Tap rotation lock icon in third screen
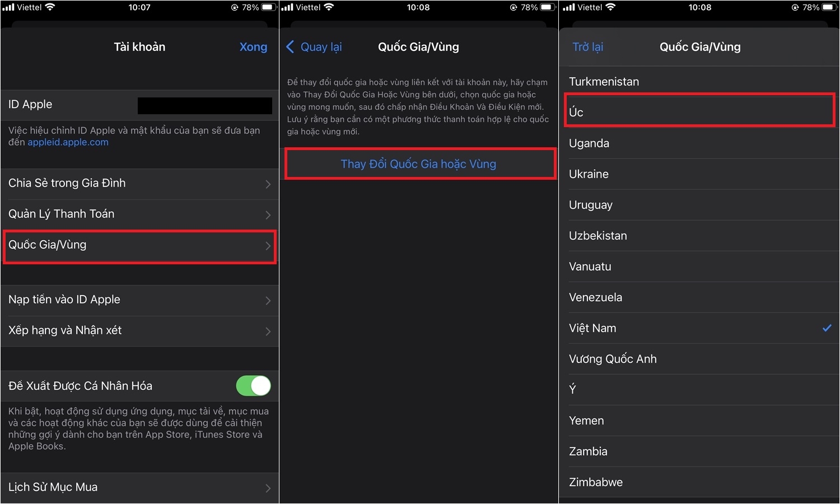The height and width of the screenshot is (504, 840). 795,7
